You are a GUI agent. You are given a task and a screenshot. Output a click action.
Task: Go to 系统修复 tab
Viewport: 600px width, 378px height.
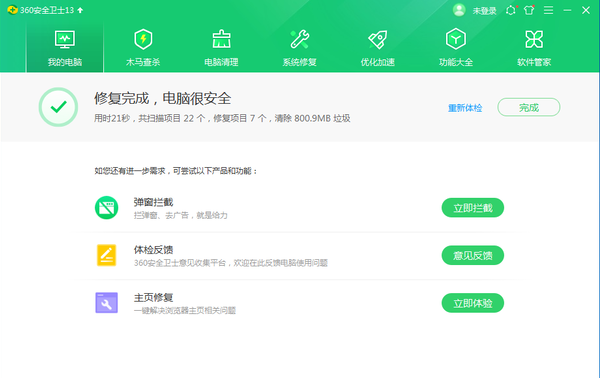pyautogui.click(x=300, y=47)
